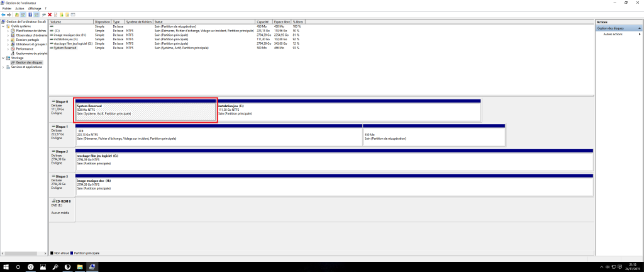Sort by the Statut column header

204,21
